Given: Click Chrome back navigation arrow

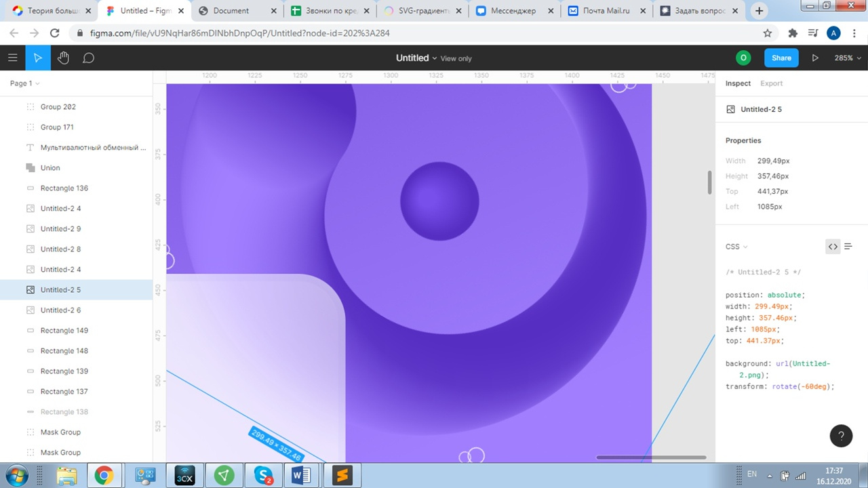Looking at the screenshot, I should pos(14,33).
